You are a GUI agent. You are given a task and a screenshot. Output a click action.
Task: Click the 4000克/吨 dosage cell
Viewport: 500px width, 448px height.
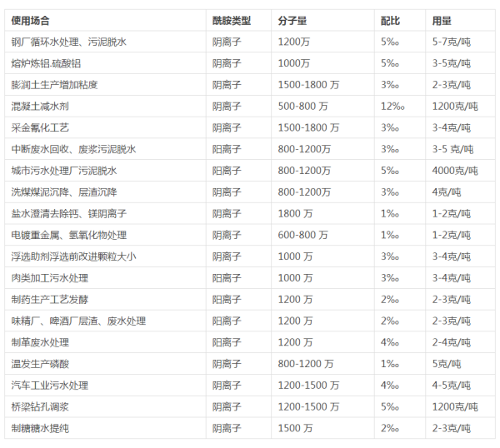(x=455, y=171)
